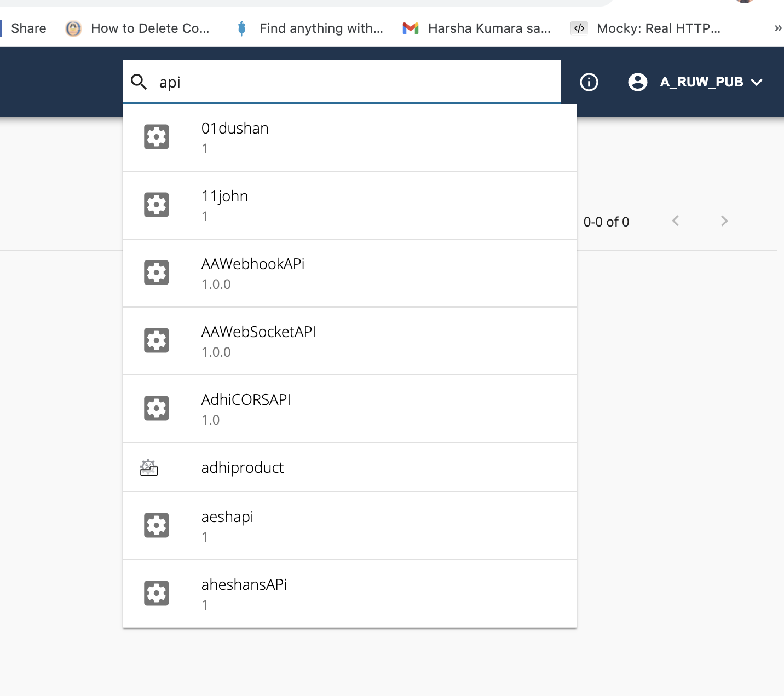This screenshot has height=696, width=784.
Task: Click the Share bookmark
Action: tap(28, 28)
